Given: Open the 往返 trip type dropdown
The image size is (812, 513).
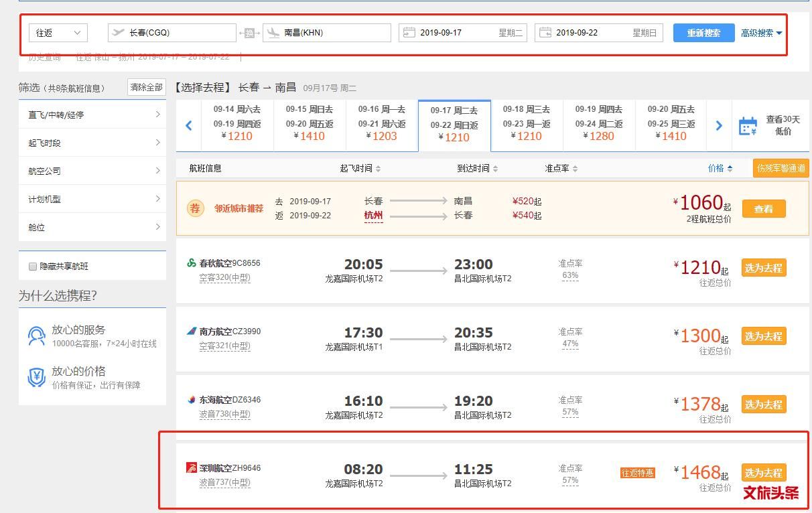Looking at the screenshot, I should click(x=58, y=33).
